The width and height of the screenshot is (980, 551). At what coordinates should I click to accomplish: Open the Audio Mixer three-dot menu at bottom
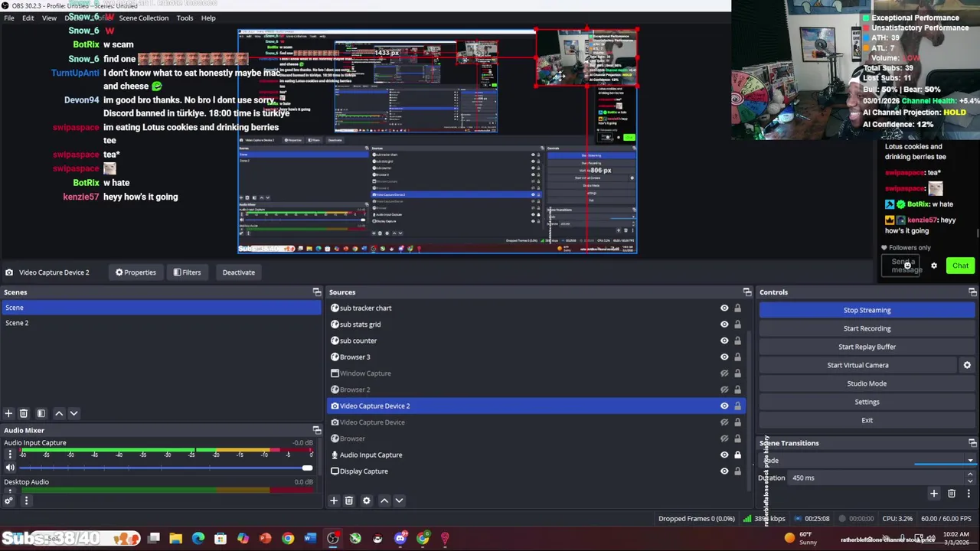point(26,501)
